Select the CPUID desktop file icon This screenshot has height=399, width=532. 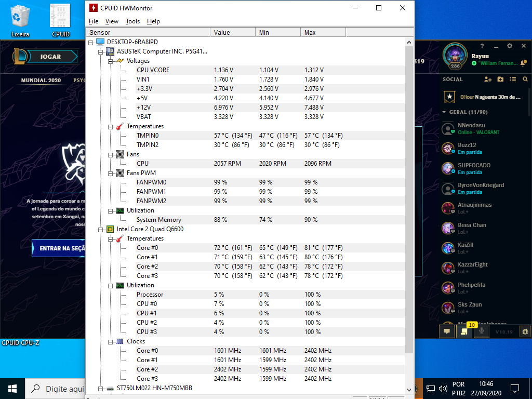click(x=60, y=20)
